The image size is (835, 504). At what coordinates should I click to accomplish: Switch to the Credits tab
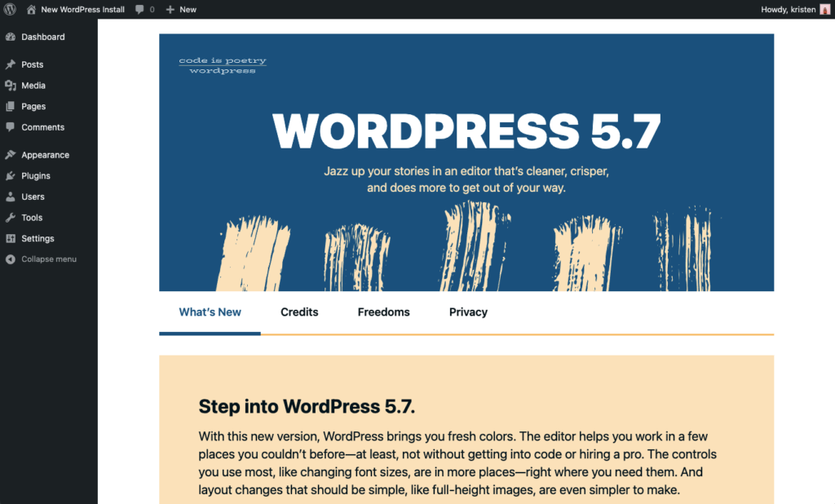299,312
